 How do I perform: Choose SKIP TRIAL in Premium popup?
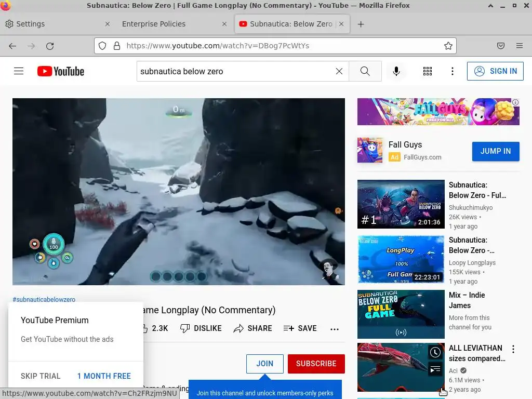click(x=41, y=376)
